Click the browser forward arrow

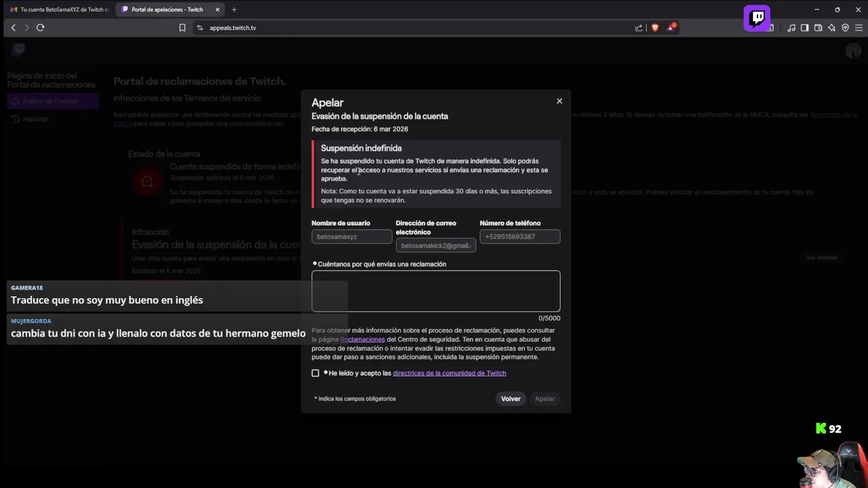(x=26, y=28)
